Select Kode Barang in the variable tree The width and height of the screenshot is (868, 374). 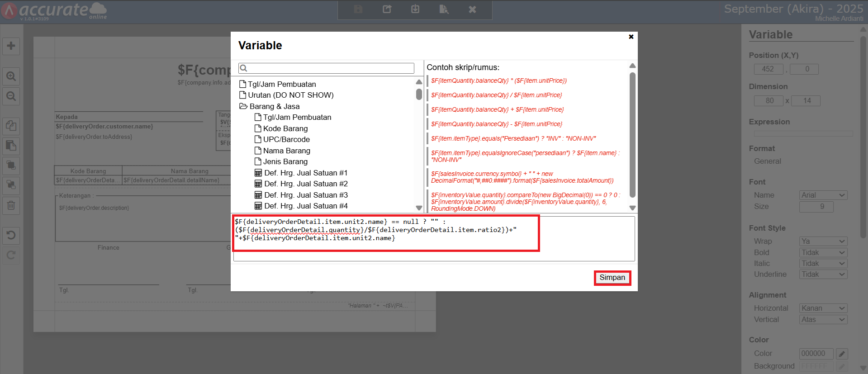285,128
